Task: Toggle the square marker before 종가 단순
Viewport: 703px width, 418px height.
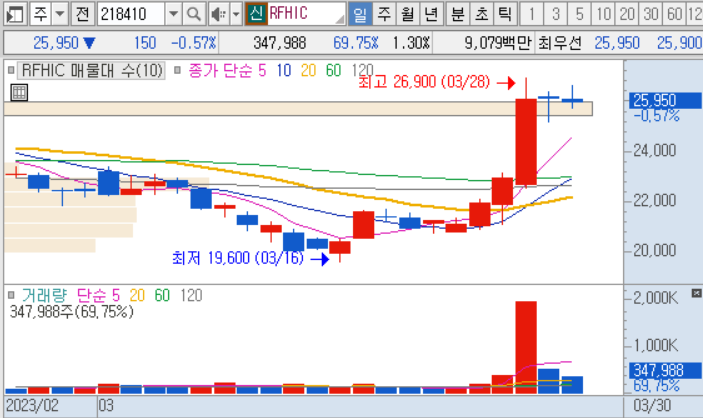Action: click(178, 70)
